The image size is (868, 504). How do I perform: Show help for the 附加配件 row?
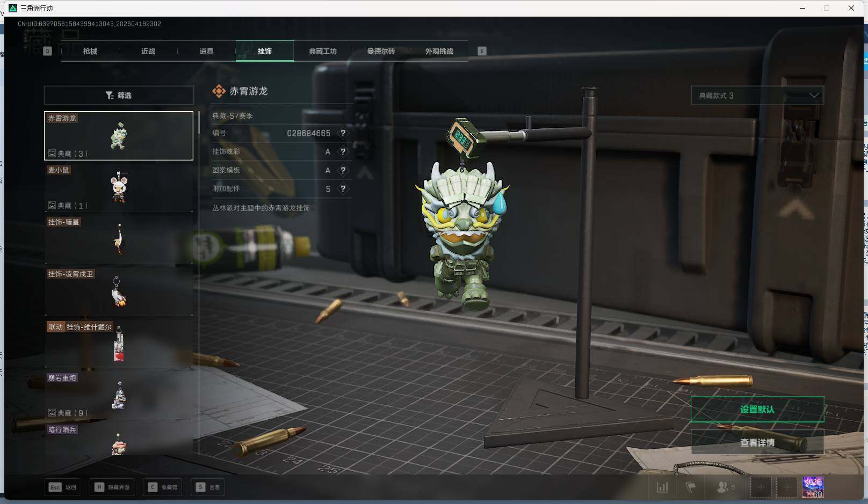pos(343,189)
